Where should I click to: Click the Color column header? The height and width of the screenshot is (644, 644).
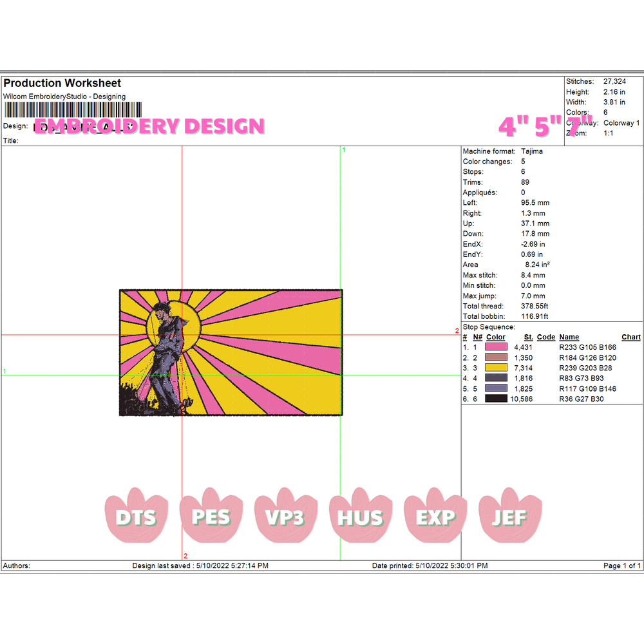496,337
